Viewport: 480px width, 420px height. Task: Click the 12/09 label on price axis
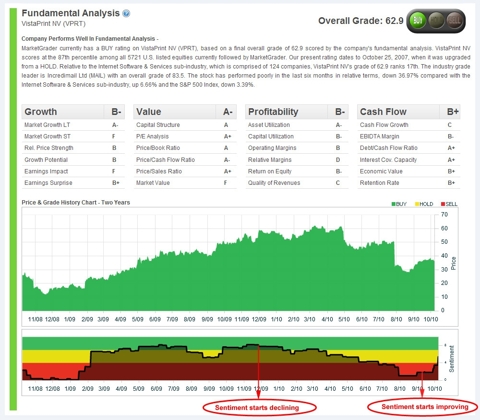[x=259, y=319]
